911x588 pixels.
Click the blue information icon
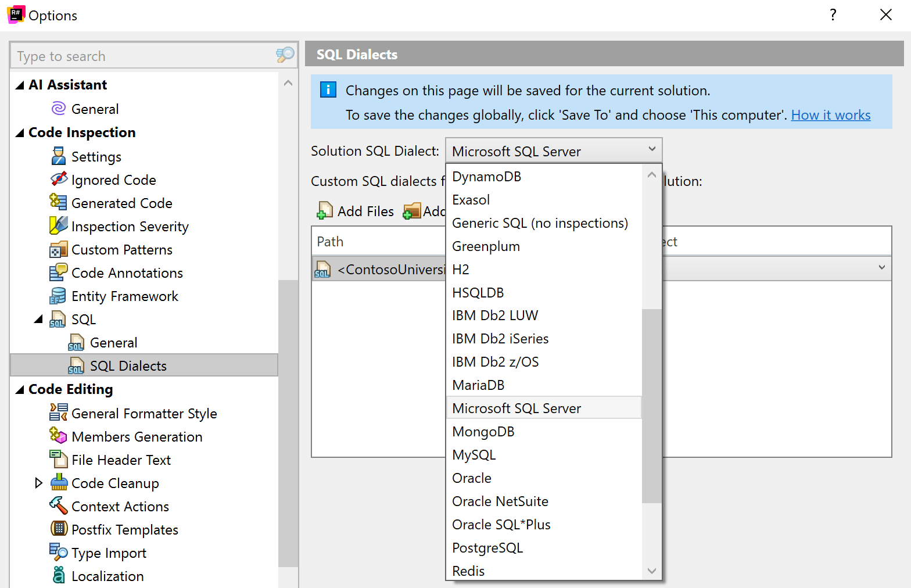point(328,90)
